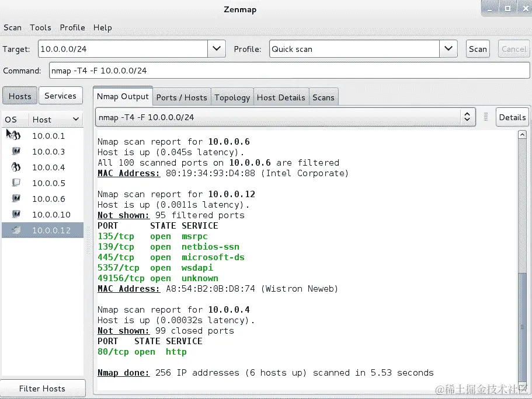The width and height of the screenshot is (532, 399).
Task: Click 'Nmap scan report for 10.0.0.12' line
Action: (176, 194)
